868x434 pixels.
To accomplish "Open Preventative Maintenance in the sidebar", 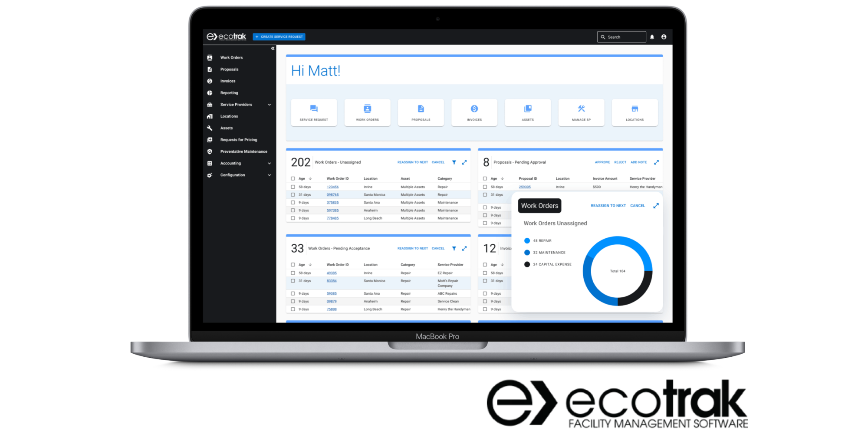I will (243, 151).
